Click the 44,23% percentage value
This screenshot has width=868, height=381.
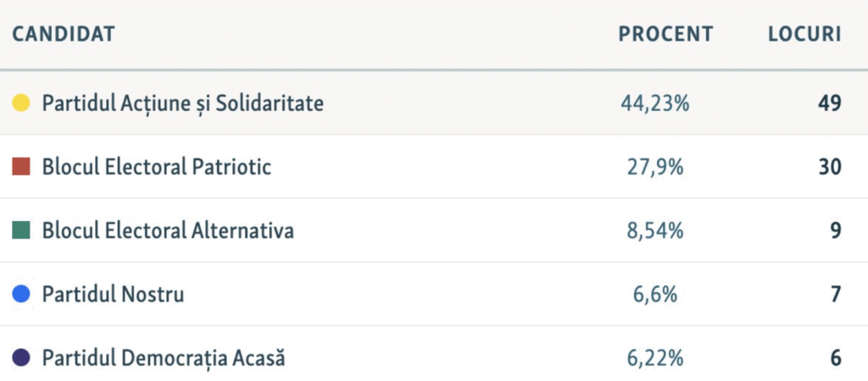coord(654,103)
